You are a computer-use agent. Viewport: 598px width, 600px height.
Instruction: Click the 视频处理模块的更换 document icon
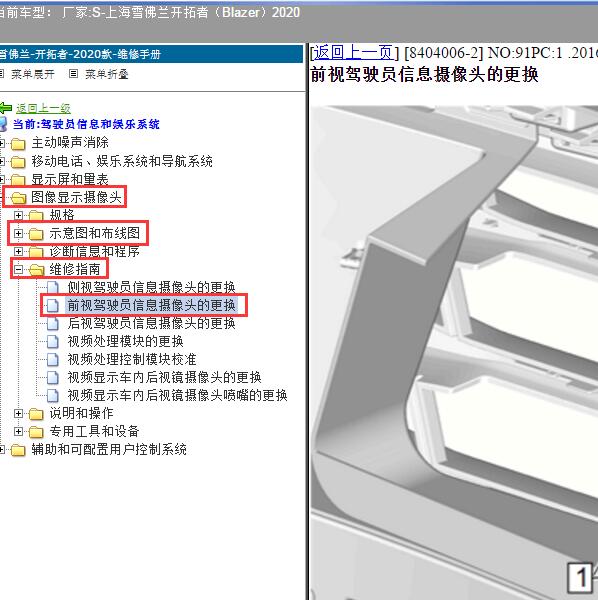point(52,341)
